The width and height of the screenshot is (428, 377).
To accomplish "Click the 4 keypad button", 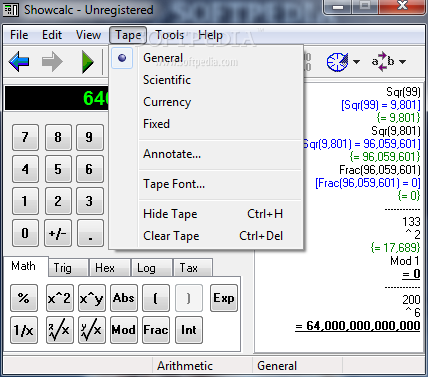I will tap(25, 169).
